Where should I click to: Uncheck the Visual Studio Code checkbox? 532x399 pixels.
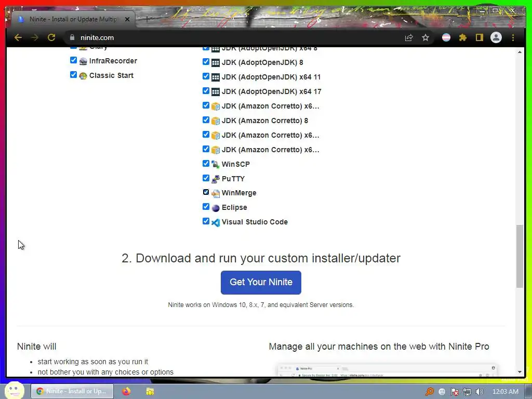coord(206,221)
